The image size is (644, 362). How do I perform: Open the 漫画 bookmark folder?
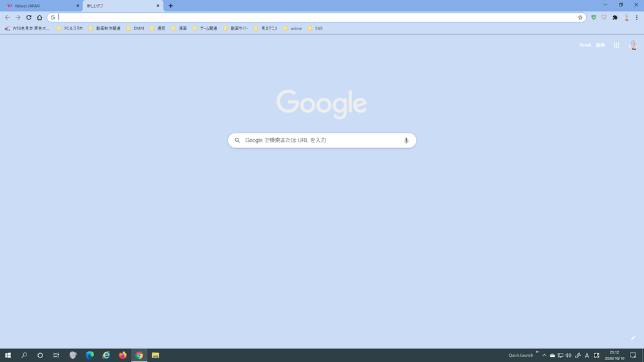179,28
